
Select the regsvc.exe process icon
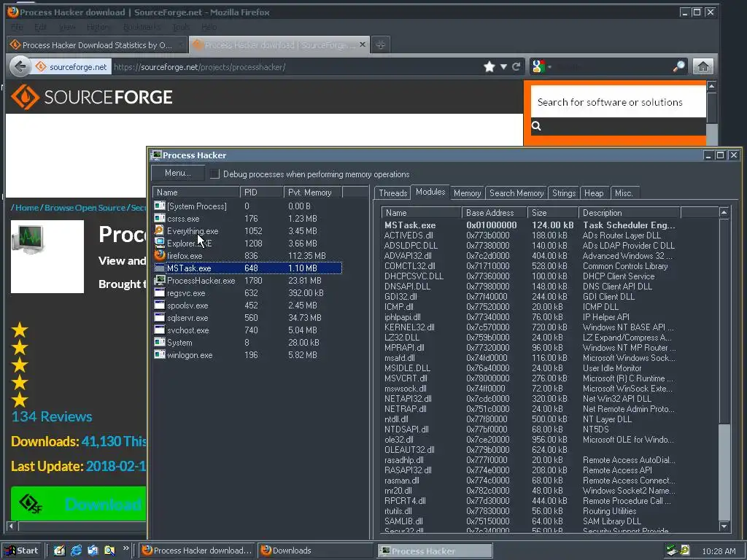[x=160, y=292]
